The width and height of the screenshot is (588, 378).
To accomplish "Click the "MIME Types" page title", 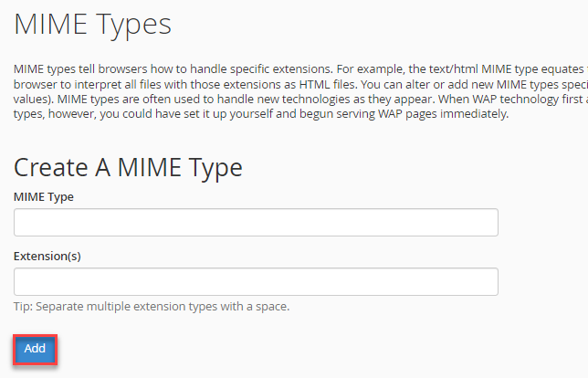I will (x=92, y=25).
